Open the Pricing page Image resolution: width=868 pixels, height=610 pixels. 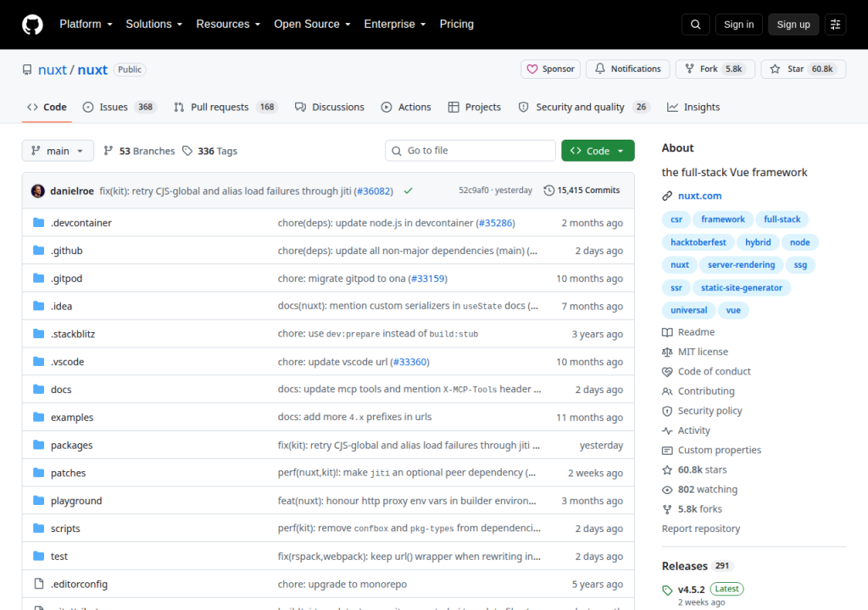457,25
